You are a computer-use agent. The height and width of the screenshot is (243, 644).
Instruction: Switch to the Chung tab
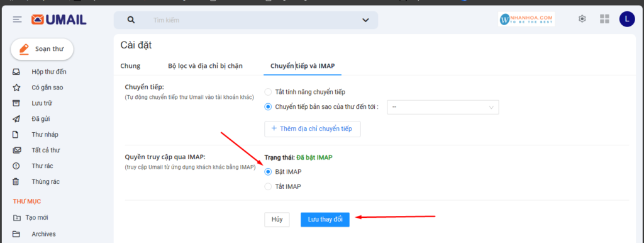click(130, 66)
